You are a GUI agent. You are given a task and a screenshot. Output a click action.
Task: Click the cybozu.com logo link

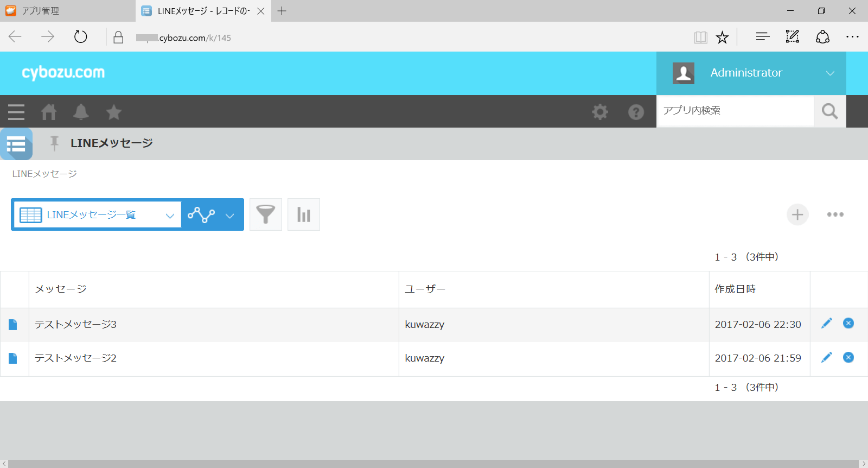[x=63, y=73]
